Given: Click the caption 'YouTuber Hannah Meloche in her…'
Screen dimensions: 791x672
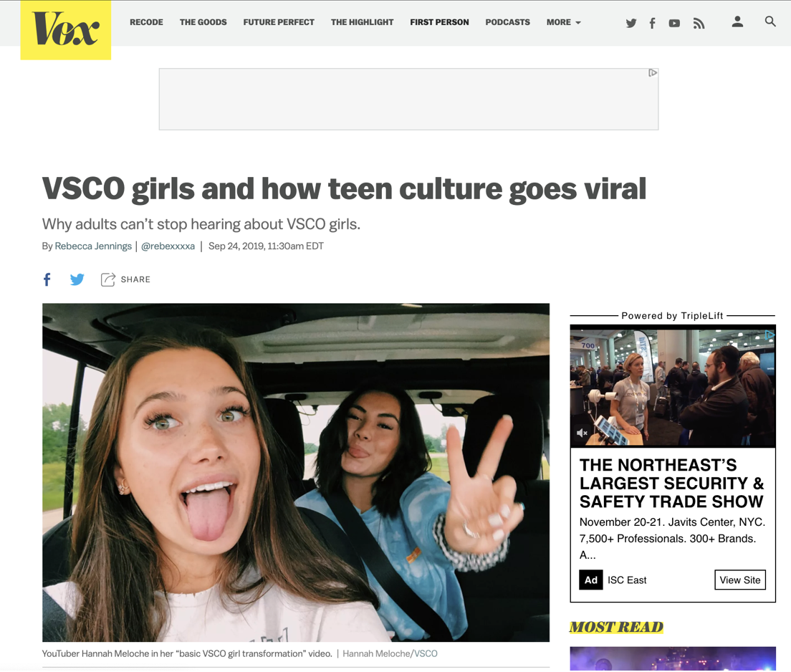Looking at the screenshot, I should [187, 653].
